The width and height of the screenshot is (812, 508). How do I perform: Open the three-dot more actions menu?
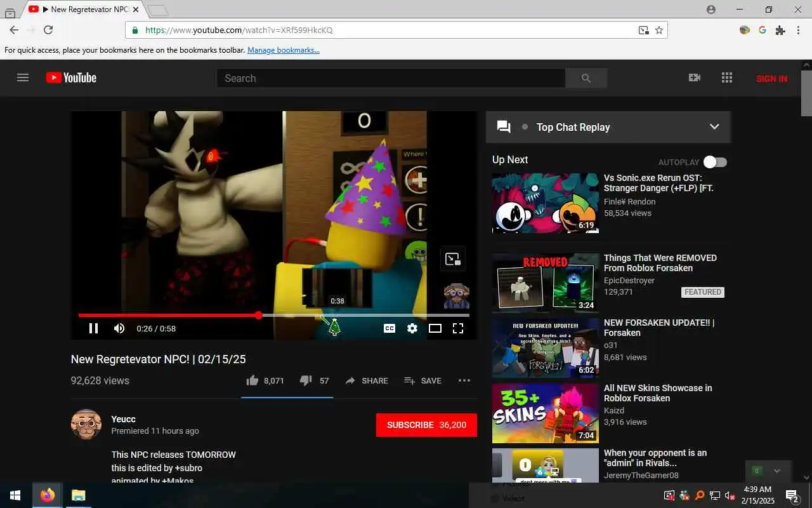(x=464, y=380)
